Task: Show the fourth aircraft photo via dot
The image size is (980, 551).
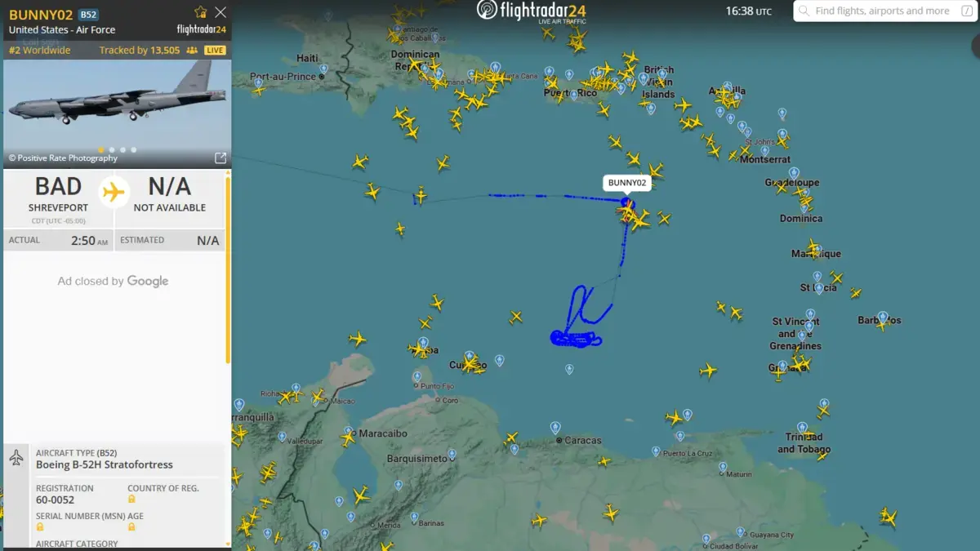Action: [133, 150]
